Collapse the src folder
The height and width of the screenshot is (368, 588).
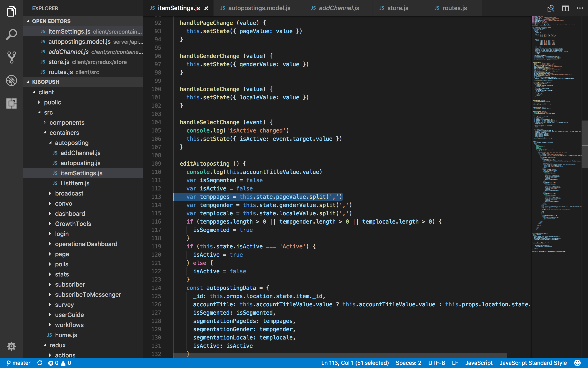click(83, 112)
